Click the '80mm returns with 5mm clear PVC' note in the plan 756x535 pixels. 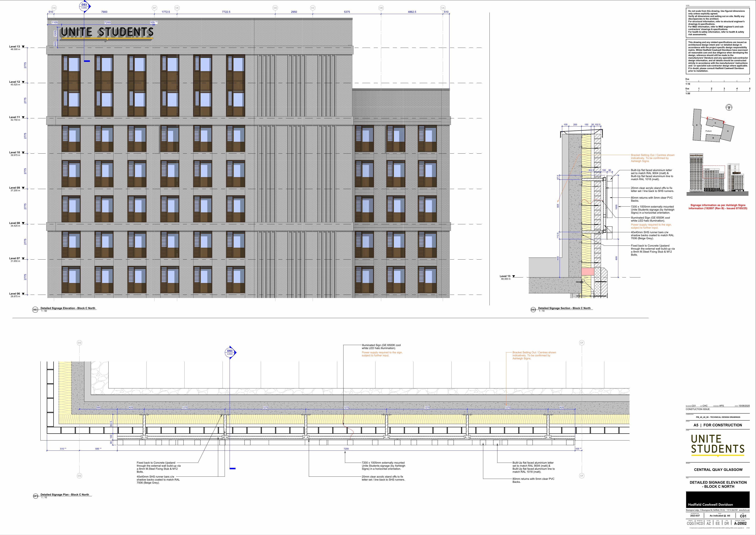click(533, 480)
